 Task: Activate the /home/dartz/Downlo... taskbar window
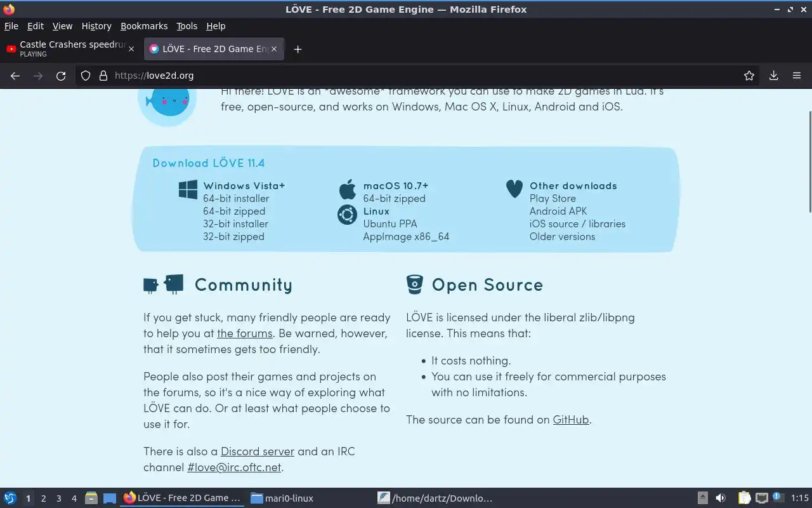[x=436, y=498]
